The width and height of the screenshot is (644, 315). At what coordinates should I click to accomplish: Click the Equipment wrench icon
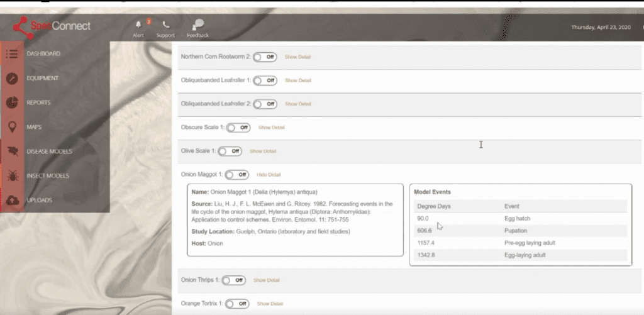[12, 78]
